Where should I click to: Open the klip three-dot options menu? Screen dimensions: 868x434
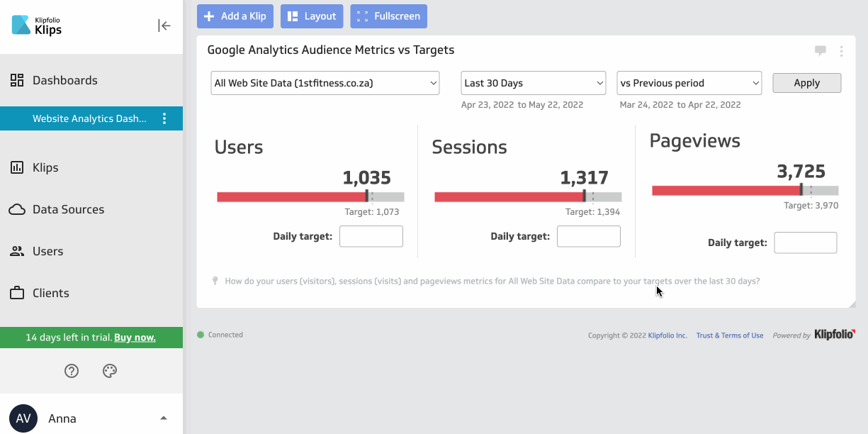pos(841,51)
